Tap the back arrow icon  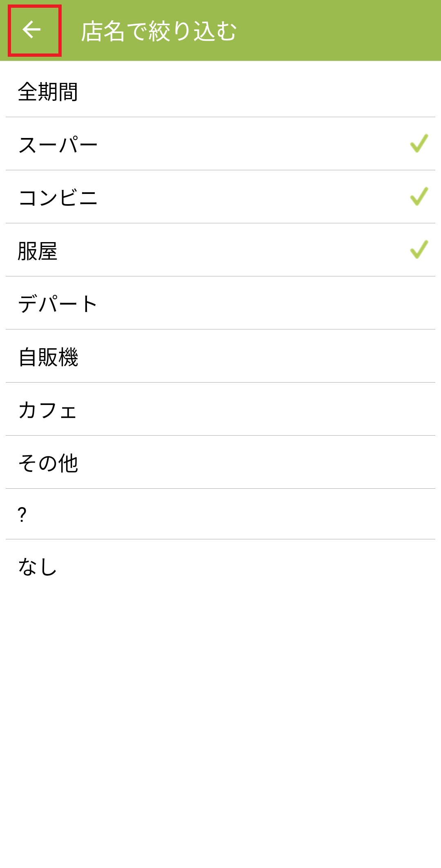pyautogui.click(x=32, y=30)
